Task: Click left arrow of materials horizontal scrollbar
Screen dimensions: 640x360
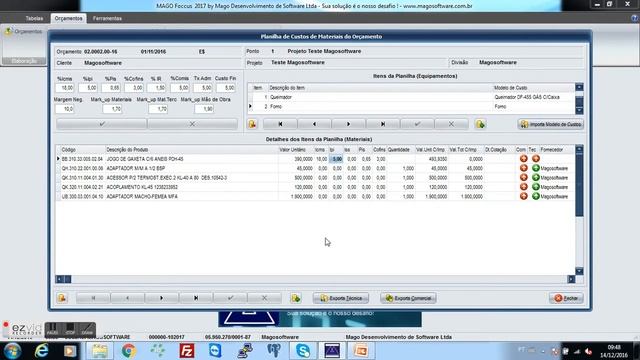Action: pos(60,279)
